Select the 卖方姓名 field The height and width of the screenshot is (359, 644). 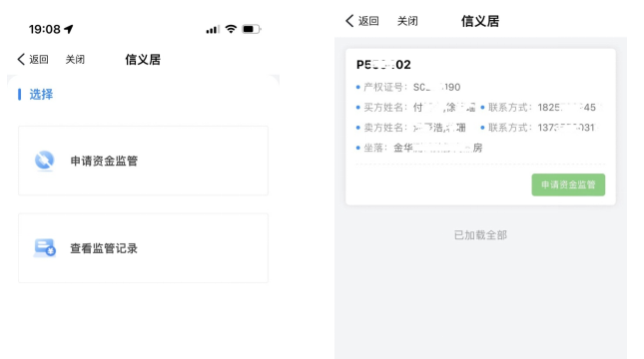pos(411,128)
